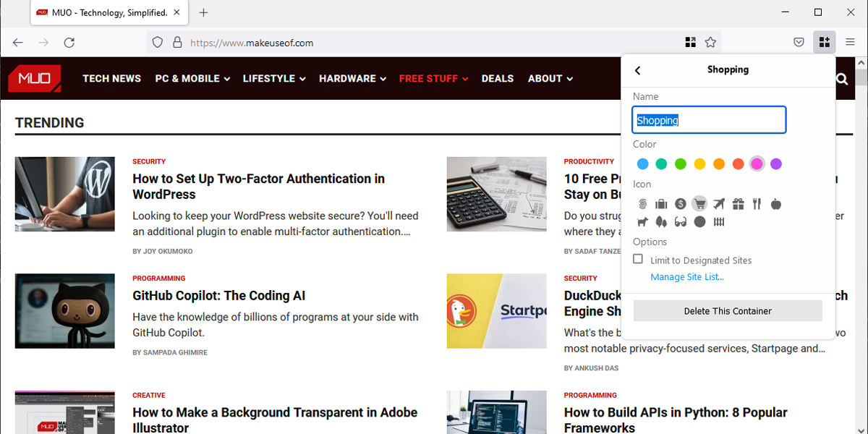This screenshot has width=868, height=434.
Task: Open the Multi-Account Containers toolbar button
Action: [x=824, y=43]
